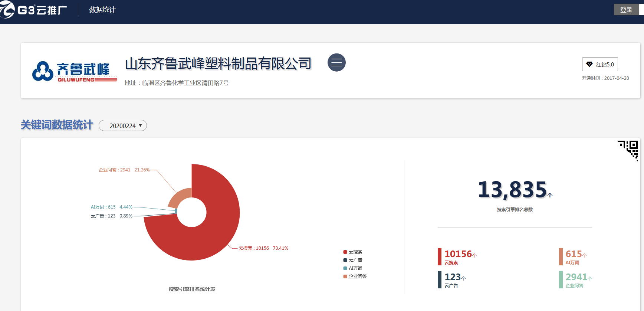Toggle 云广告 legend entry

click(x=353, y=260)
